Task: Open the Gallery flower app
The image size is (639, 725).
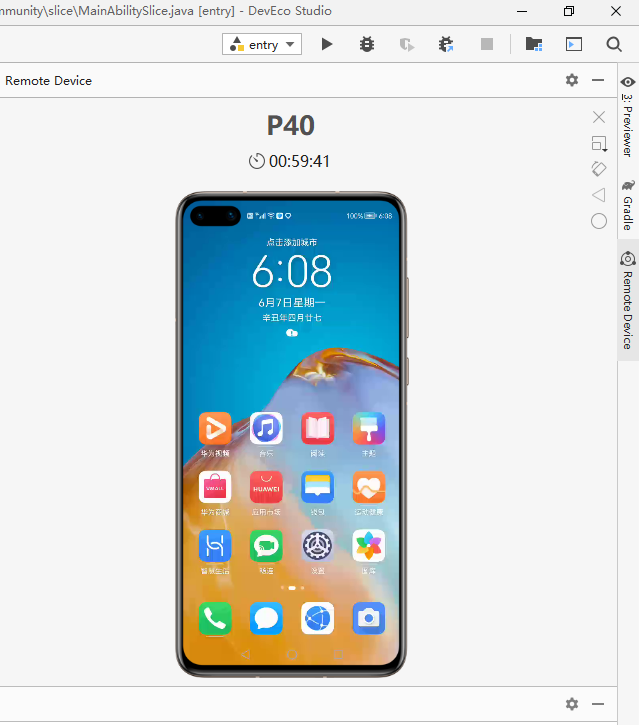Action: pyautogui.click(x=369, y=546)
